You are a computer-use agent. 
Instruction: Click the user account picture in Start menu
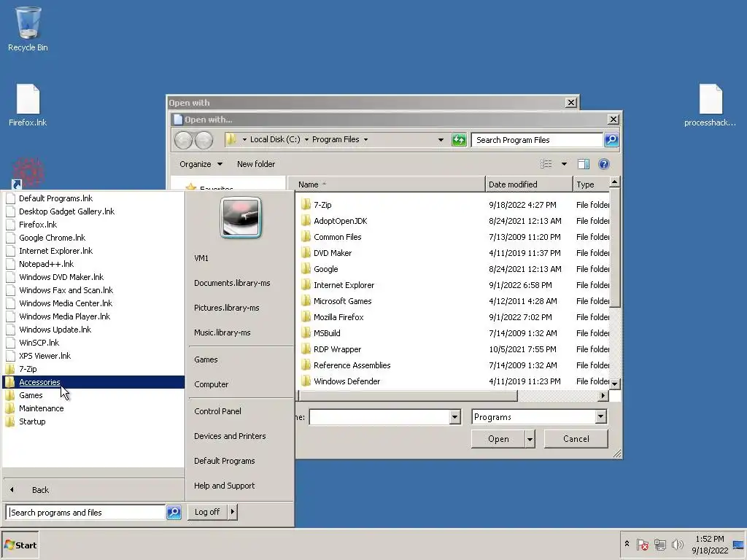pyautogui.click(x=241, y=217)
